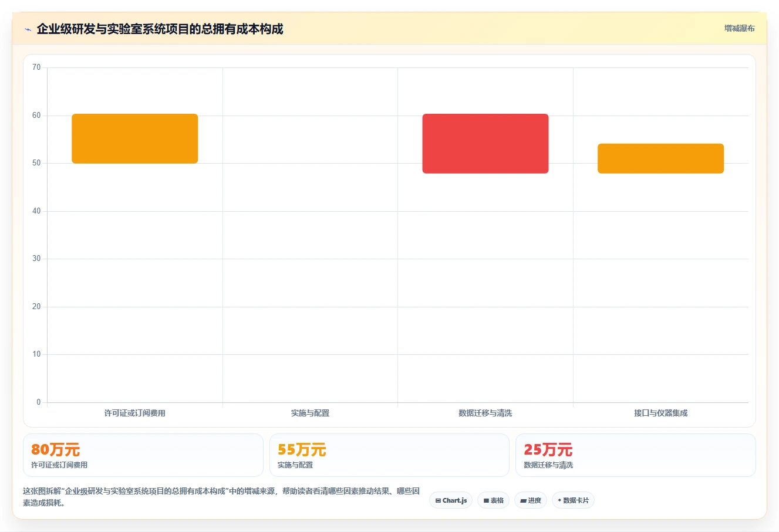Click the orange 许可证或订阅费用 bar
This screenshot has width=779, height=532.
[135, 138]
